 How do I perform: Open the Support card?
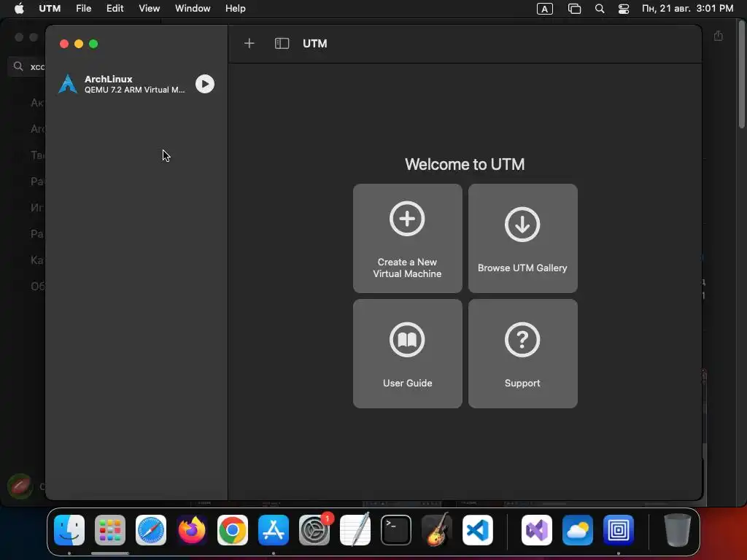click(522, 354)
